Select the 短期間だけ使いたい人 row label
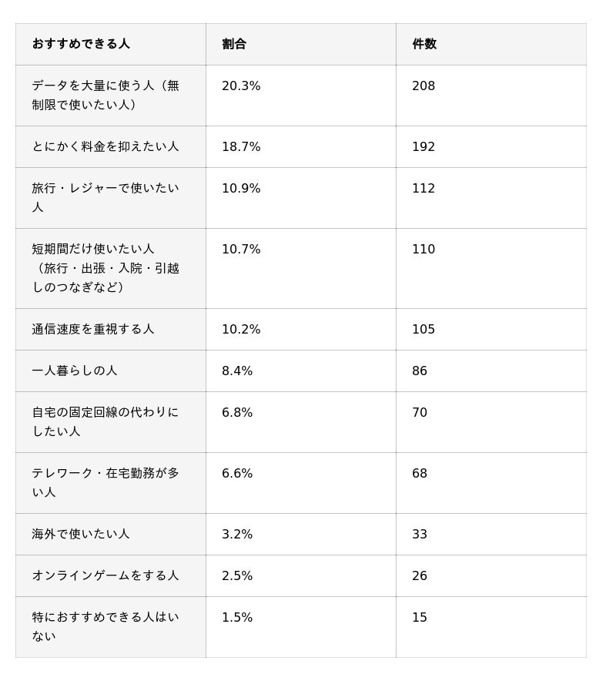616x681 pixels. [x=105, y=268]
